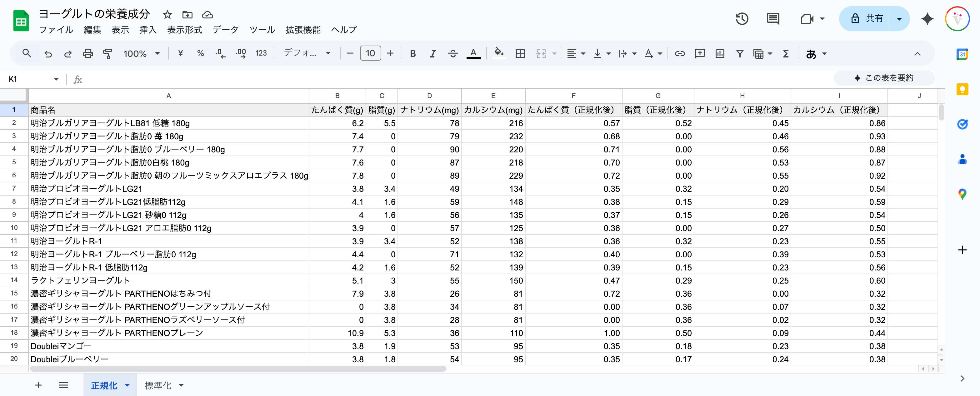
Task: Open the データ menu
Action: click(x=225, y=30)
